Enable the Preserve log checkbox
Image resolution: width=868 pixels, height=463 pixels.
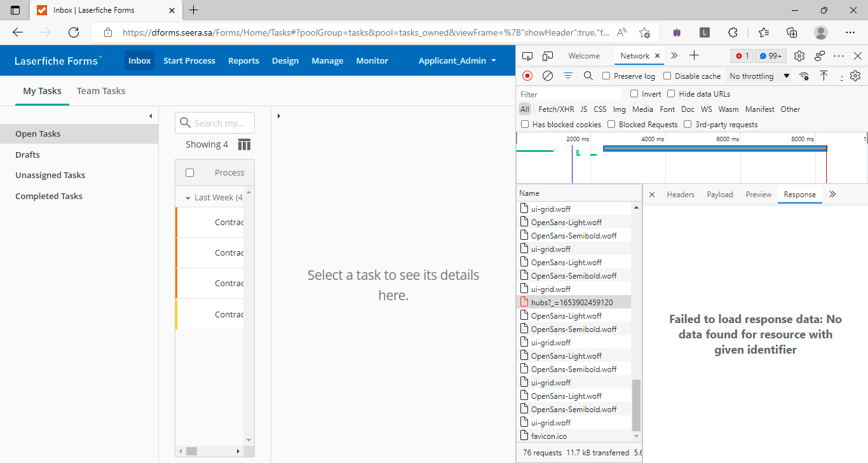606,76
